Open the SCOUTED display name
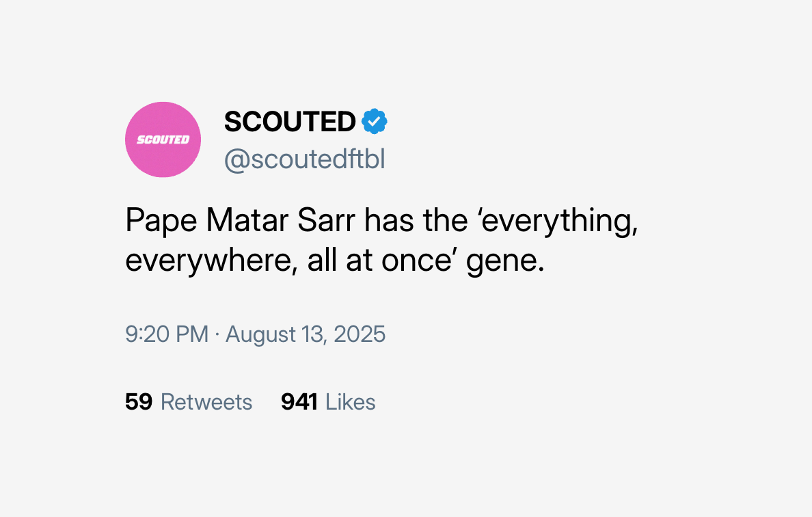This screenshot has height=517, width=812. [x=290, y=122]
